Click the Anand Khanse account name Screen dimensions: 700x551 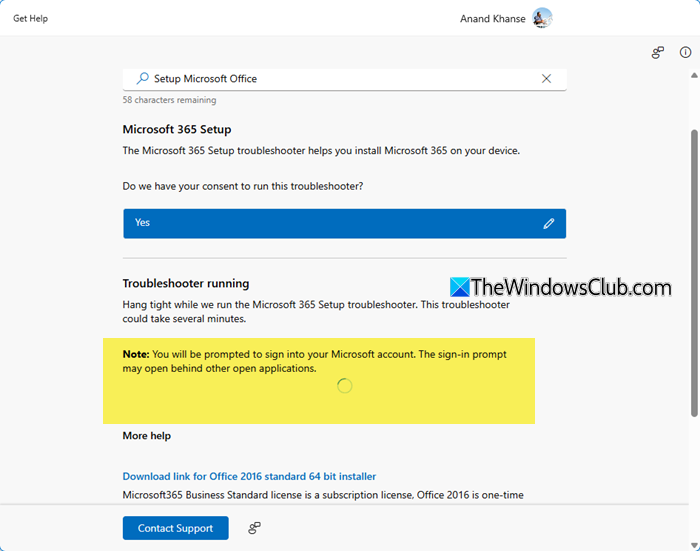[492, 19]
